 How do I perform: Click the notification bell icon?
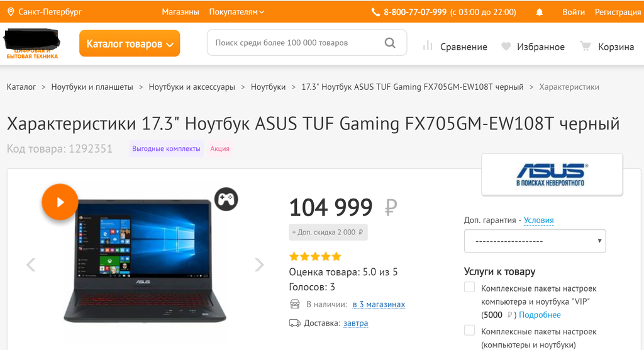point(539,13)
